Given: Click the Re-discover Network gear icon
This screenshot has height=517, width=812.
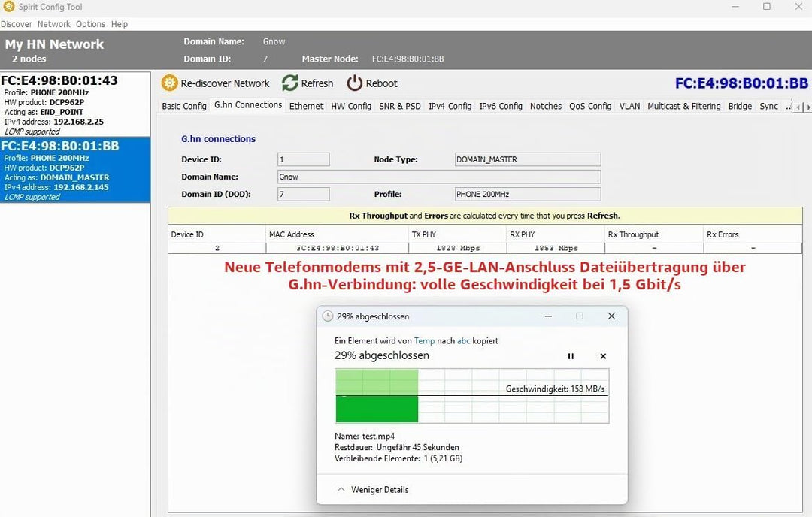Looking at the screenshot, I should click(169, 83).
